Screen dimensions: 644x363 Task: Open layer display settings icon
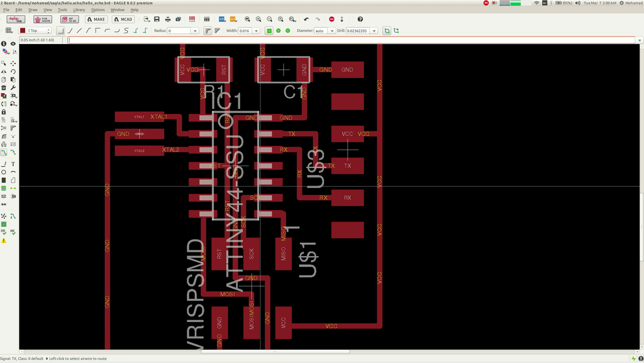[x=5, y=52]
